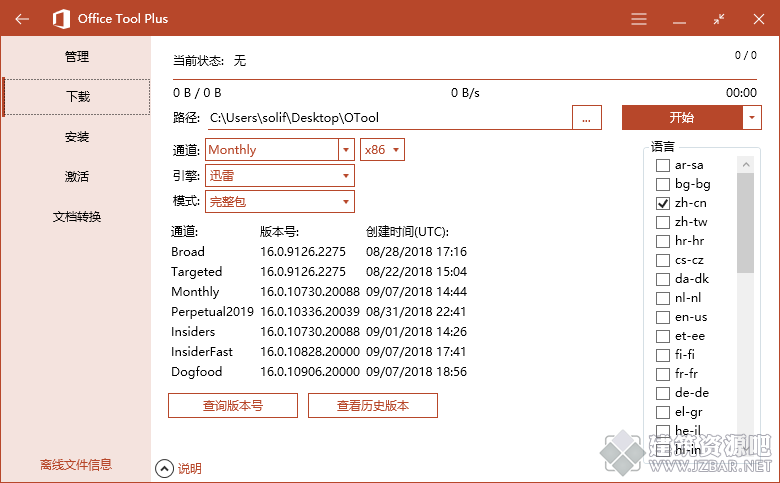Screen dimensions: 780x483
Task: Enable the de-de language checkbox
Action: click(663, 393)
